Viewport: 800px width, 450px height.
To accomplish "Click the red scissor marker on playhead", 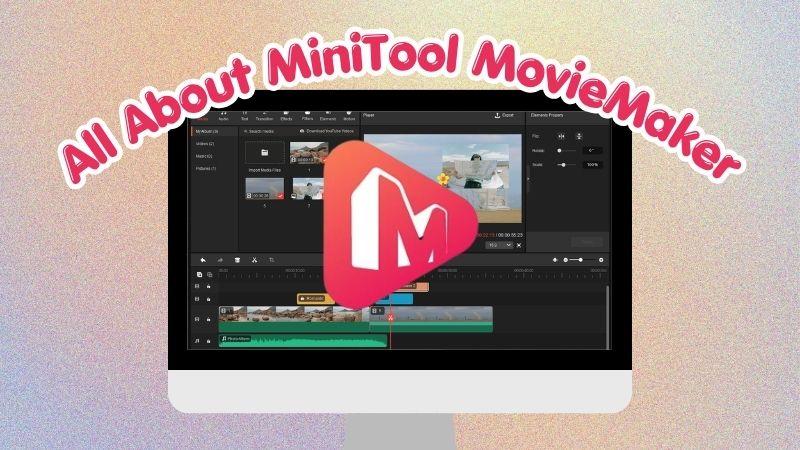I will [x=391, y=318].
